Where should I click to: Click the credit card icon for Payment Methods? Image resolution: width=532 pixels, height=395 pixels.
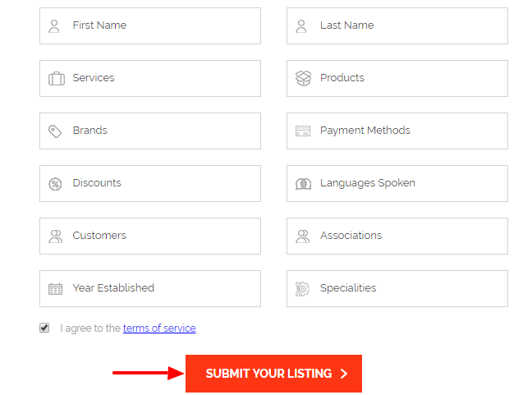[x=303, y=131]
